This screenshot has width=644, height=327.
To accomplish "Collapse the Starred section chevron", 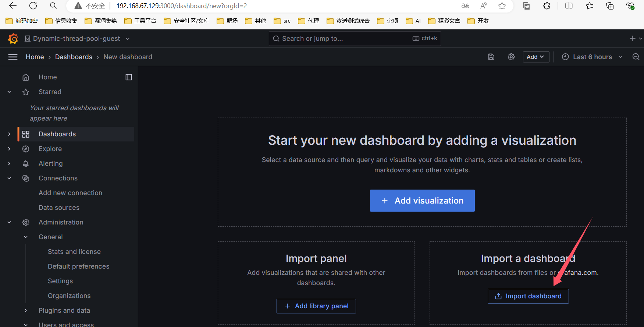I will (9, 92).
